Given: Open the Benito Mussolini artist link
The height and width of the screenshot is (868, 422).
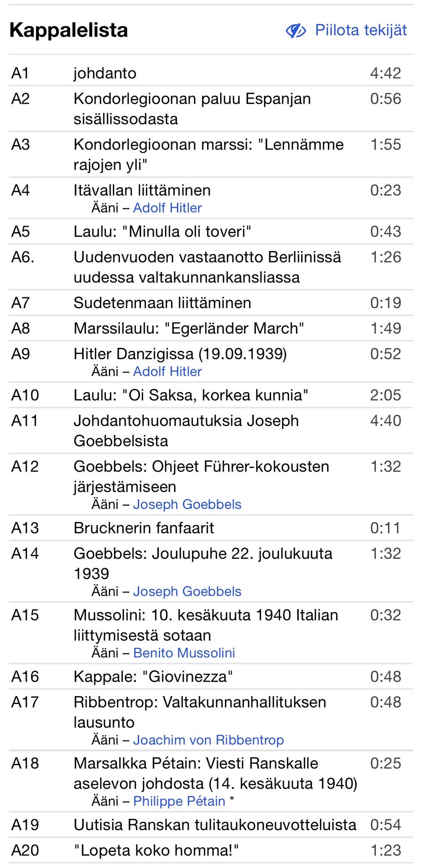Looking at the screenshot, I should (184, 653).
